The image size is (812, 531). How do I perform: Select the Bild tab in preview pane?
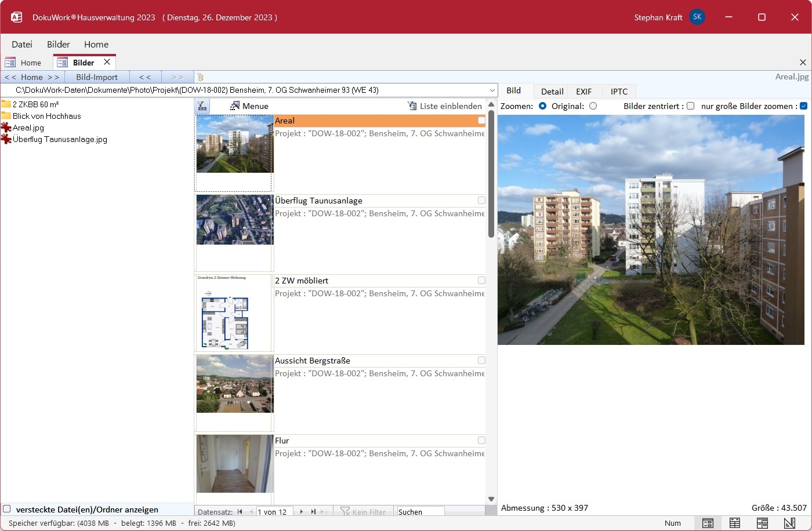514,90
